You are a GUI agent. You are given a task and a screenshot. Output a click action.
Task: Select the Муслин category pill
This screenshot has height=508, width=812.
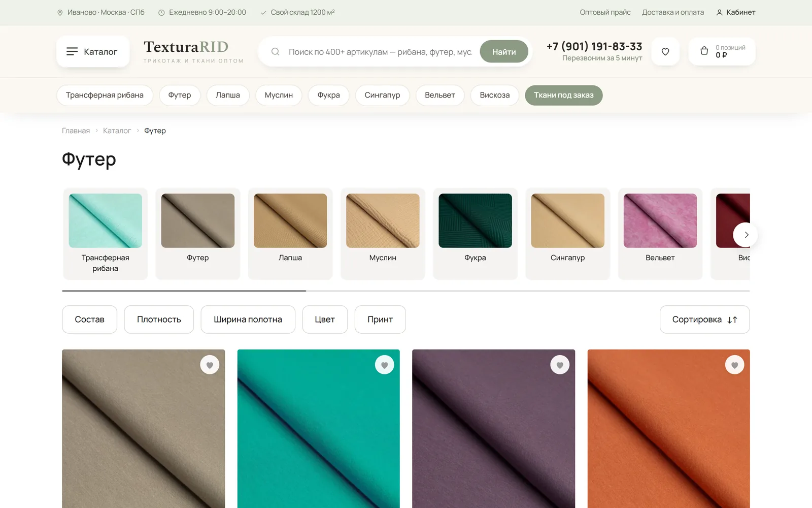pos(279,95)
